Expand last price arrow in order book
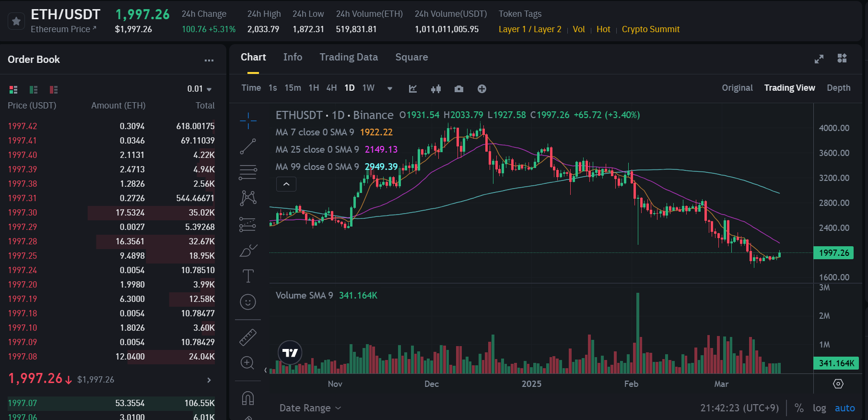868x420 pixels. 209,380
